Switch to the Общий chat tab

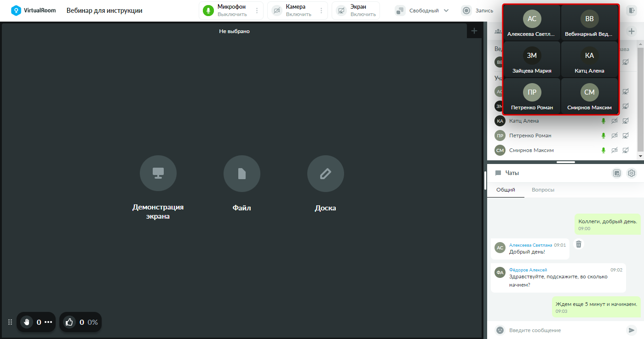[x=506, y=190]
